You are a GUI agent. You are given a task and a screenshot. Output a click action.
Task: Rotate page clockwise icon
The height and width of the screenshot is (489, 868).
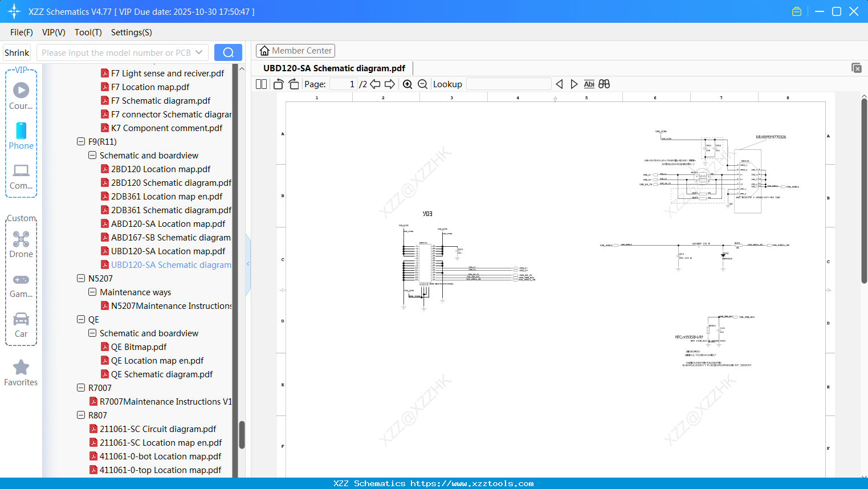pos(294,84)
